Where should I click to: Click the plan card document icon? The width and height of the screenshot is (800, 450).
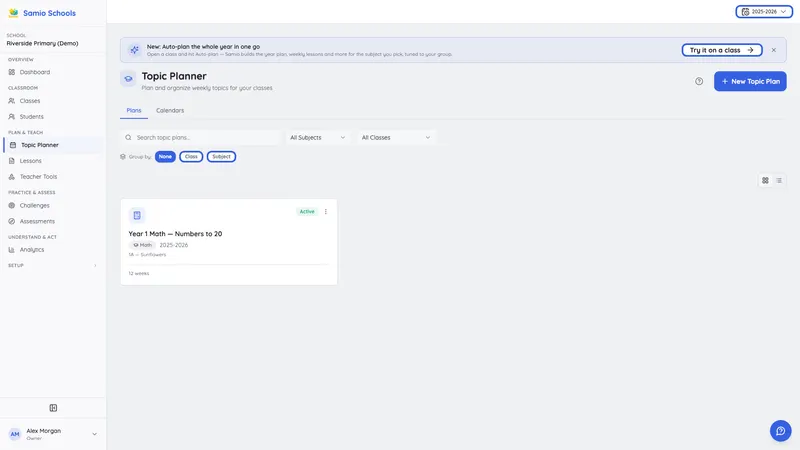click(x=137, y=215)
